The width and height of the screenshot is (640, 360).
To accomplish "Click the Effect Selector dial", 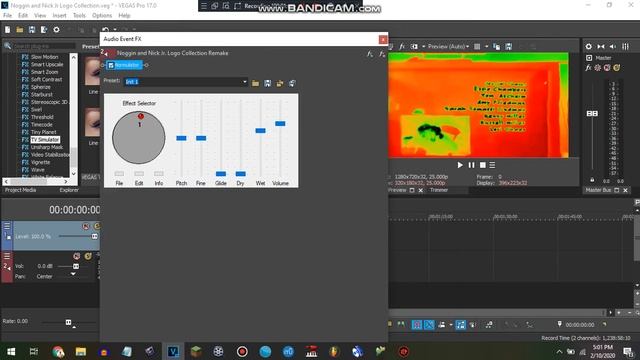I will click(x=139, y=138).
